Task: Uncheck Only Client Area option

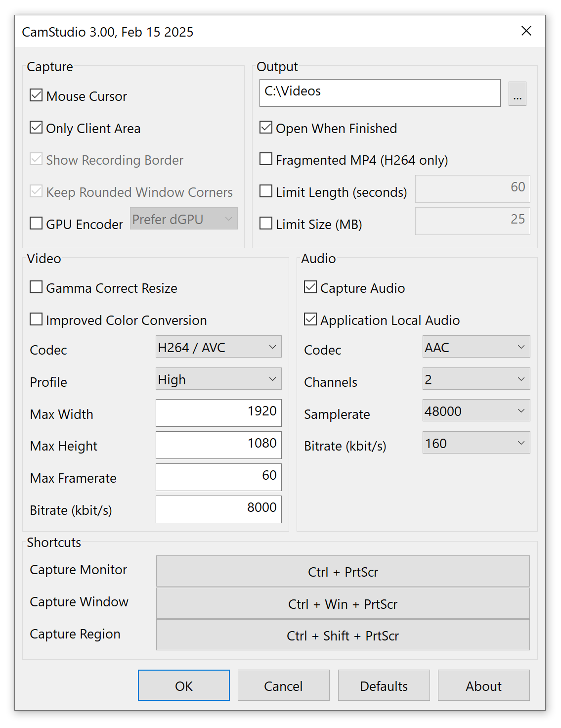Action: coord(36,128)
